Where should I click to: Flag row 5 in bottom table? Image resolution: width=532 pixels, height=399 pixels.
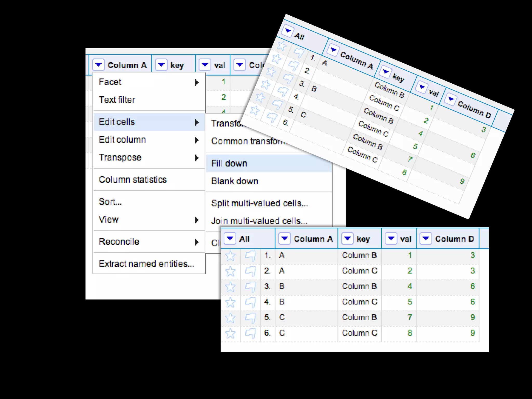coord(250,318)
